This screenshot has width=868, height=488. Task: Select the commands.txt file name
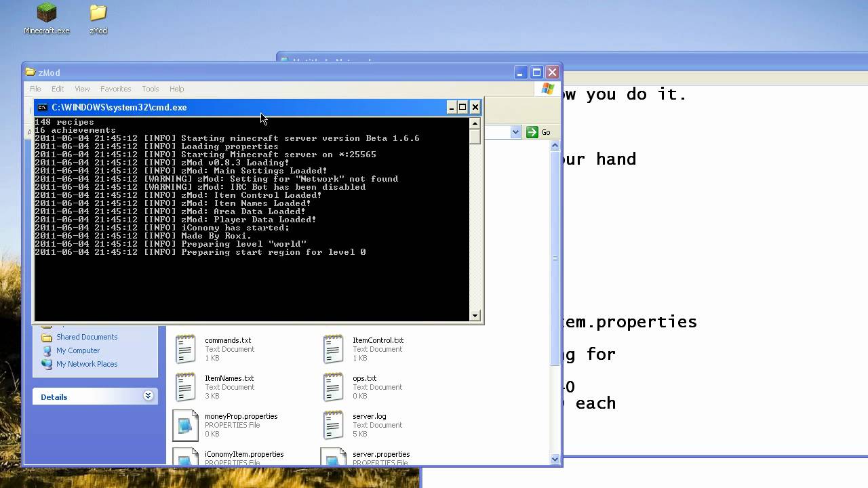click(x=228, y=340)
